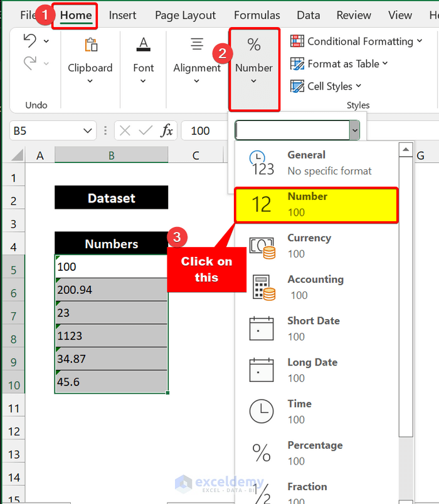Click the cell containing 34.87
This screenshot has height=504, width=439.
click(x=111, y=359)
